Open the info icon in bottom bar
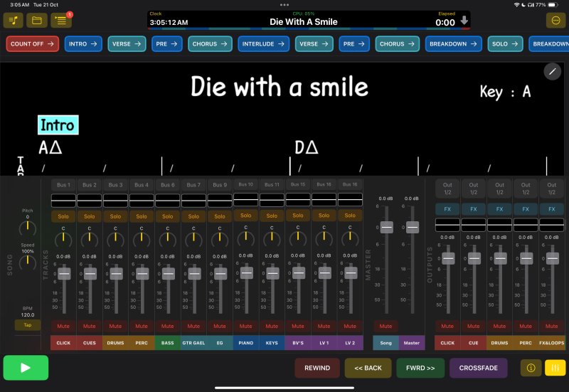This screenshot has width=569, height=392. point(531,368)
